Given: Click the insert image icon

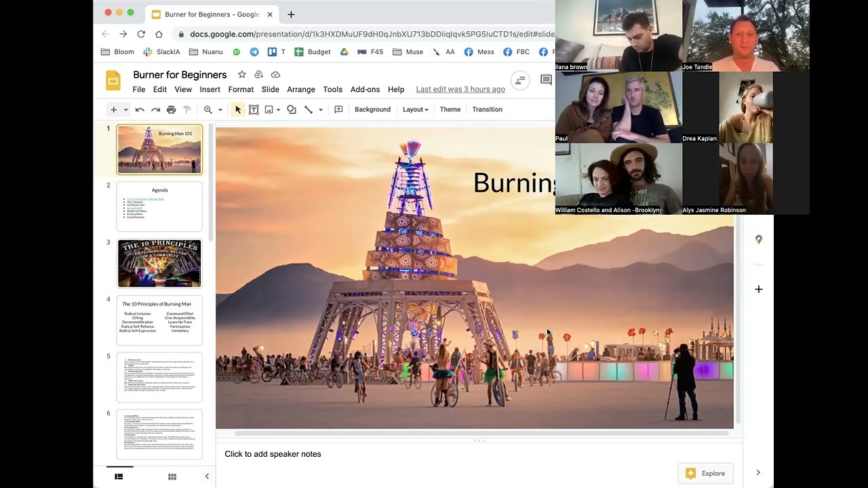Looking at the screenshot, I should click(269, 110).
